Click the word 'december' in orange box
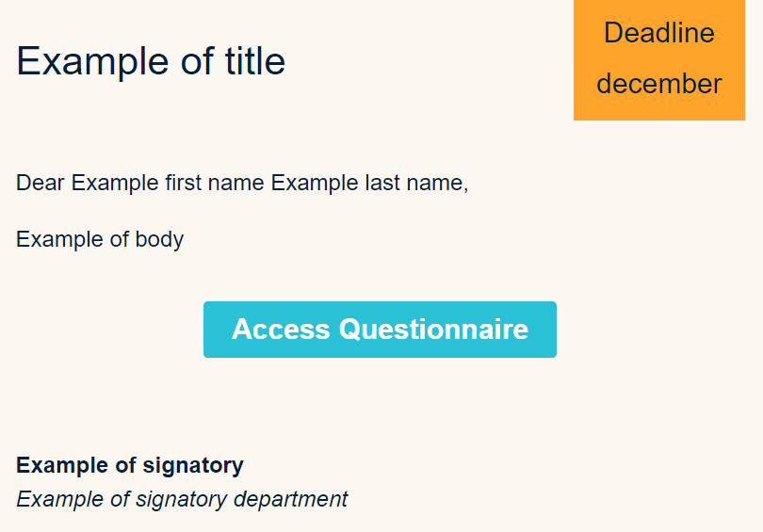 658,84
